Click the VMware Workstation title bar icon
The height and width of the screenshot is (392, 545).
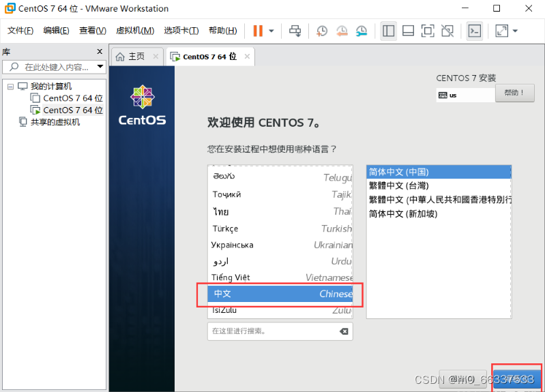point(10,8)
